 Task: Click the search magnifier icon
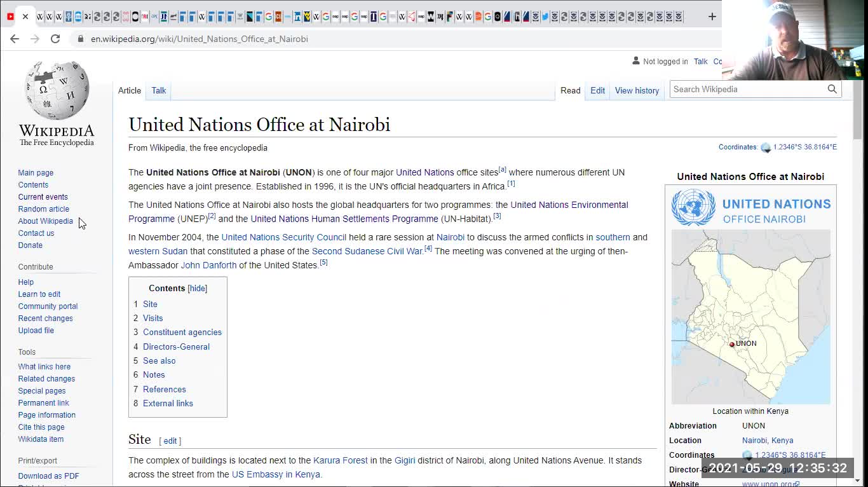click(x=832, y=89)
